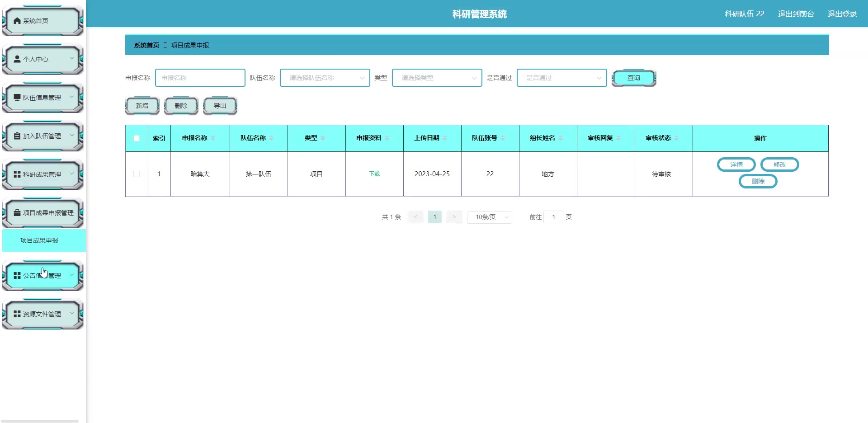Open the 个人中心 sidebar menu
Screen dimensions: 868x423
43,59
